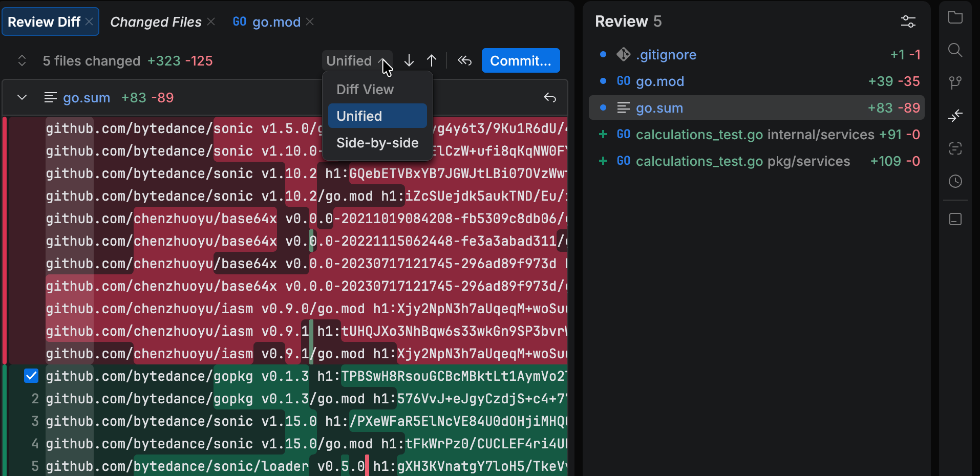The height and width of the screenshot is (476, 980).
Task: Go to next change arrow
Action: click(x=409, y=60)
